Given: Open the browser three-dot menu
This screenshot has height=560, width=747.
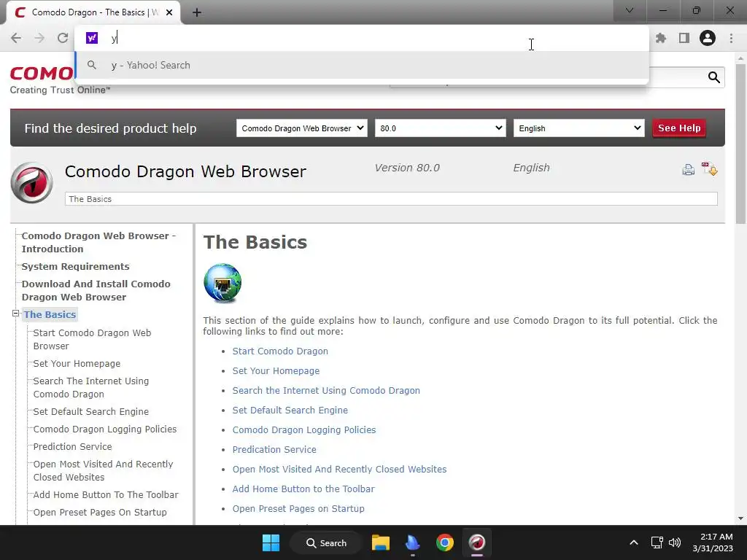Looking at the screenshot, I should 731,38.
